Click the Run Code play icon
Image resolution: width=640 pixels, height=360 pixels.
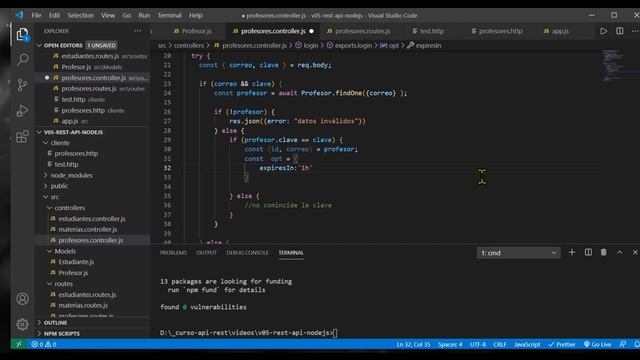[603, 31]
